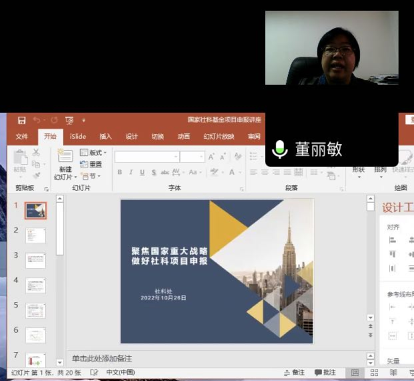Click the 批注 comments button in status bar
414x381 pixels.
click(325, 372)
